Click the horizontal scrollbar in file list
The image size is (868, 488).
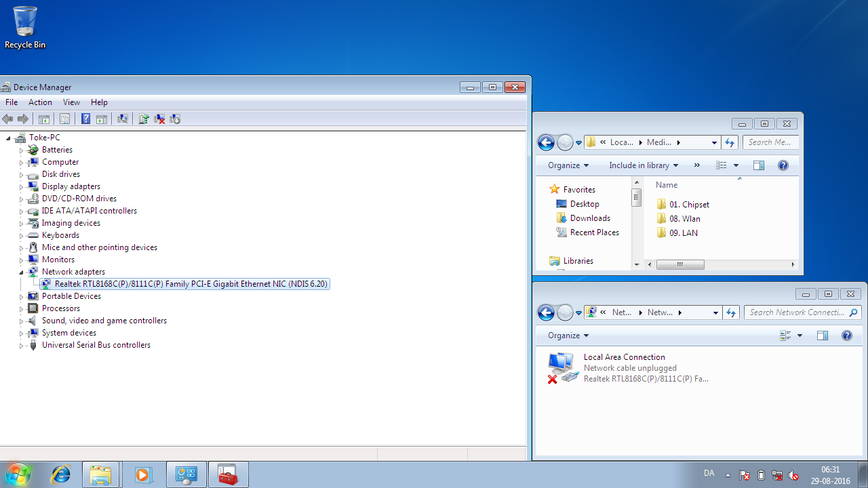tap(720, 264)
